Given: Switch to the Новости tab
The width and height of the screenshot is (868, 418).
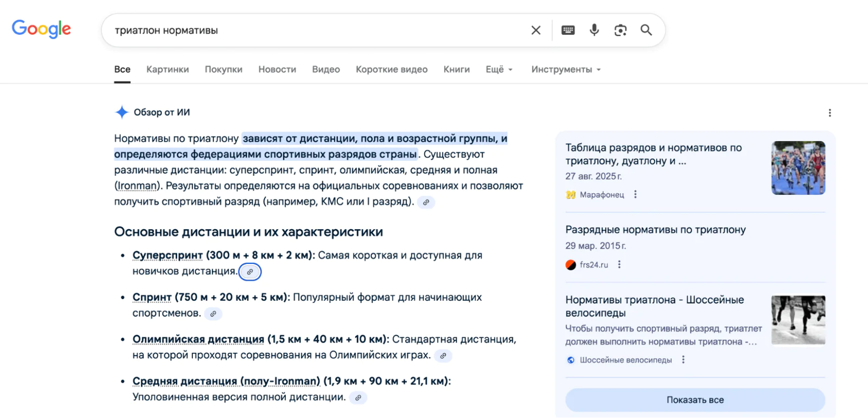Looking at the screenshot, I should 277,69.
